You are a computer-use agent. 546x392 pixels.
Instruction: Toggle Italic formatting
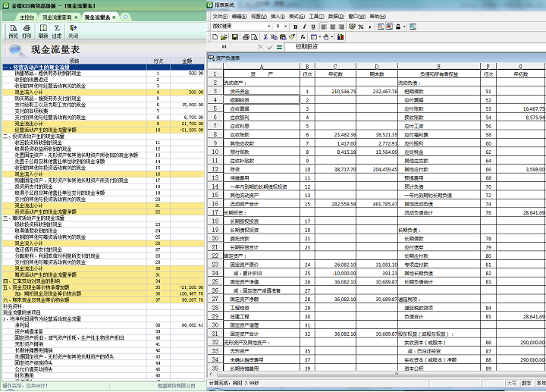pos(303,27)
